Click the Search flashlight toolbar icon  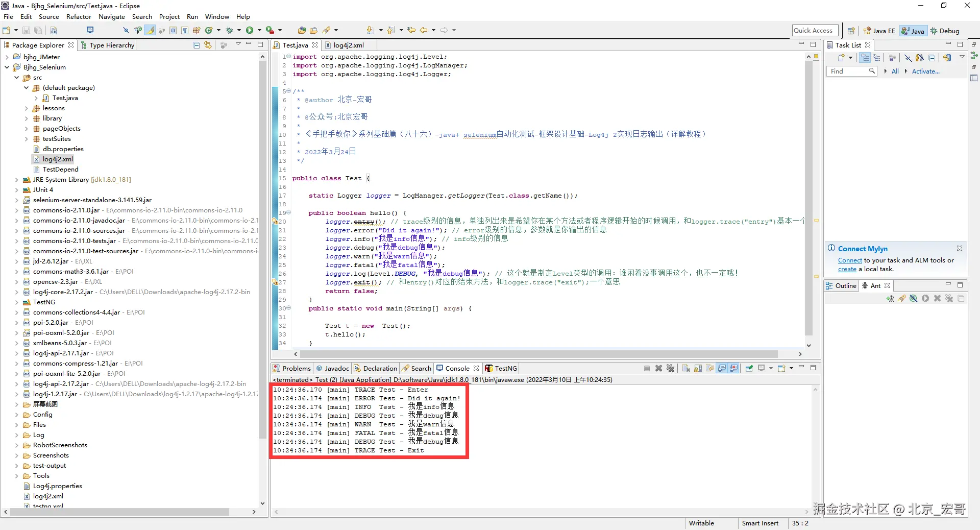pos(327,30)
